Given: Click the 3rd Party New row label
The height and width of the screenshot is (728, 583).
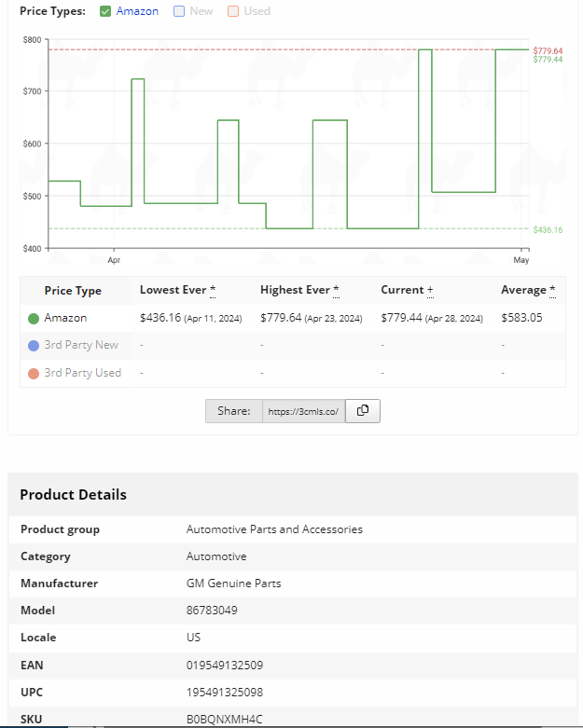Looking at the screenshot, I should pos(81,346).
